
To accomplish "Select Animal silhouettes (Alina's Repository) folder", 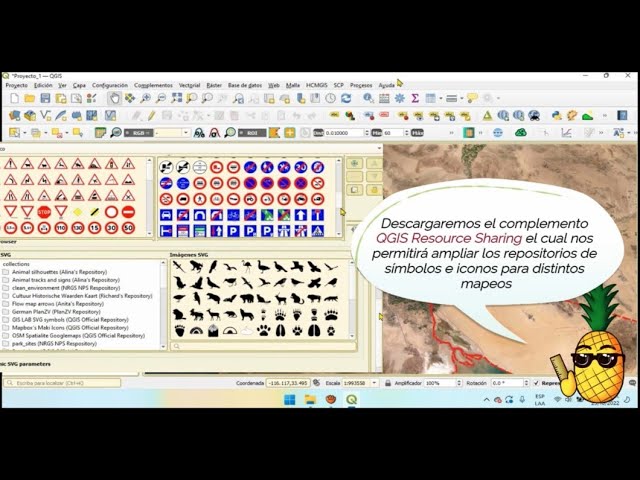I will pos(59,272).
